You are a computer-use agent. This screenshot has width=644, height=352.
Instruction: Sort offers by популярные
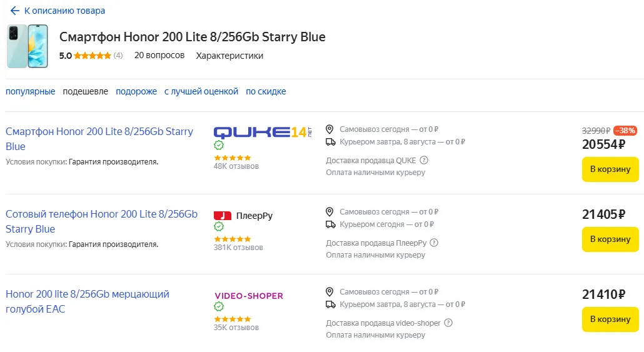click(x=30, y=91)
